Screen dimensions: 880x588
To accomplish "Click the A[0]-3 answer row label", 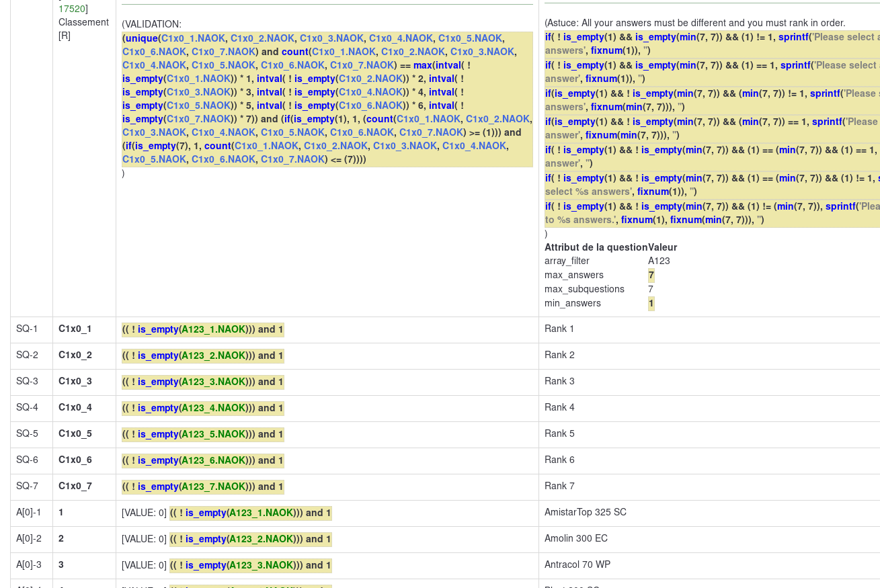I will (29, 564).
